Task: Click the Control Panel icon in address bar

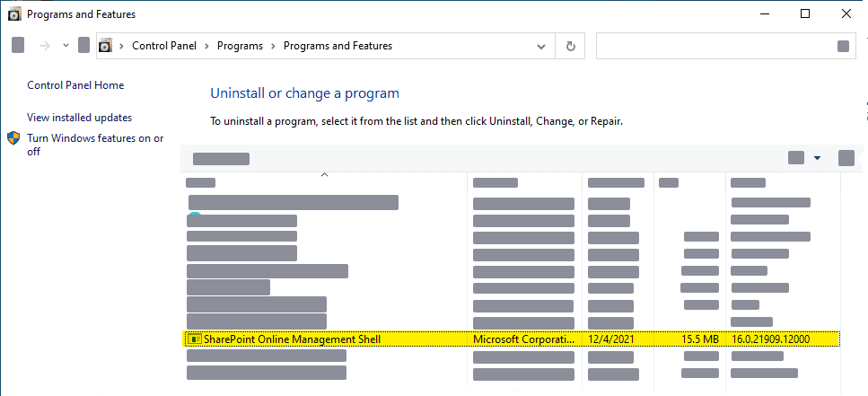Action: (x=105, y=46)
